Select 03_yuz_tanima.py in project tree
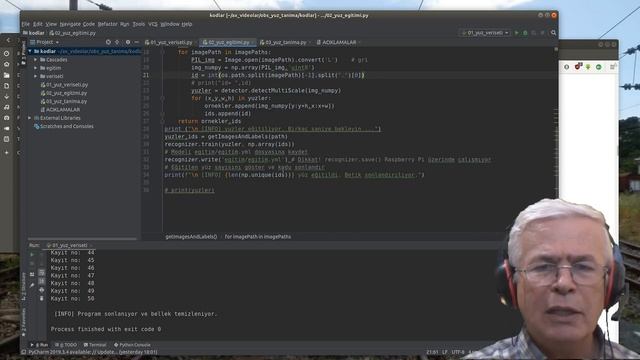Image resolution: width=640 pixels, height=360 pixels. click(x=64, y=101)
